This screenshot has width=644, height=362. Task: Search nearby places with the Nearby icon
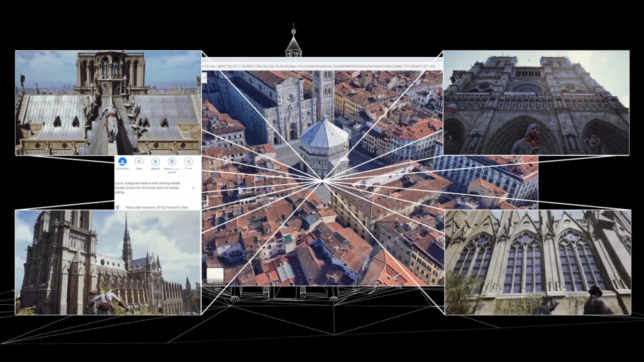pyautogui.click(x=156, y=162)
